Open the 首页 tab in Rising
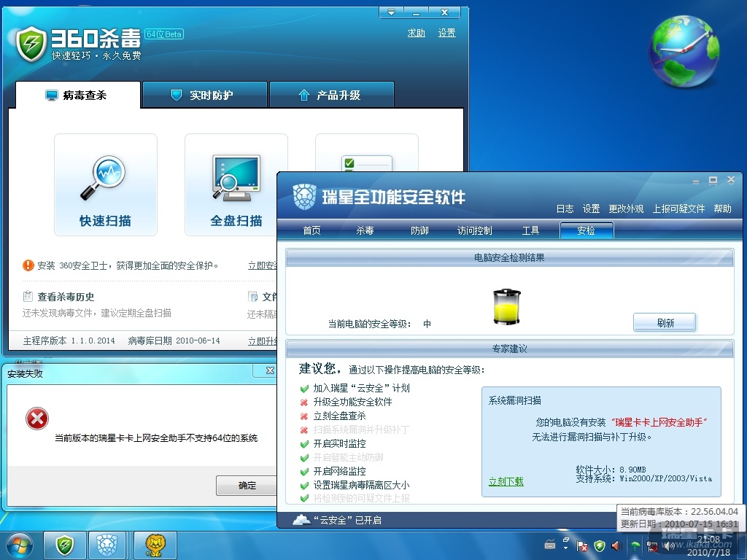The image size is (747, 560). (311, 230)
